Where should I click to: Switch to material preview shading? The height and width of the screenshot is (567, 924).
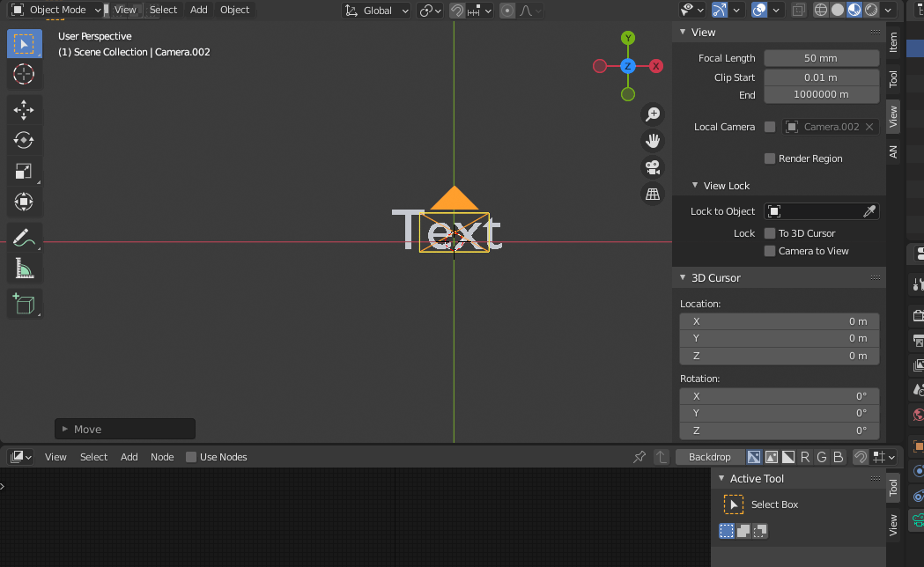point(854,10)
